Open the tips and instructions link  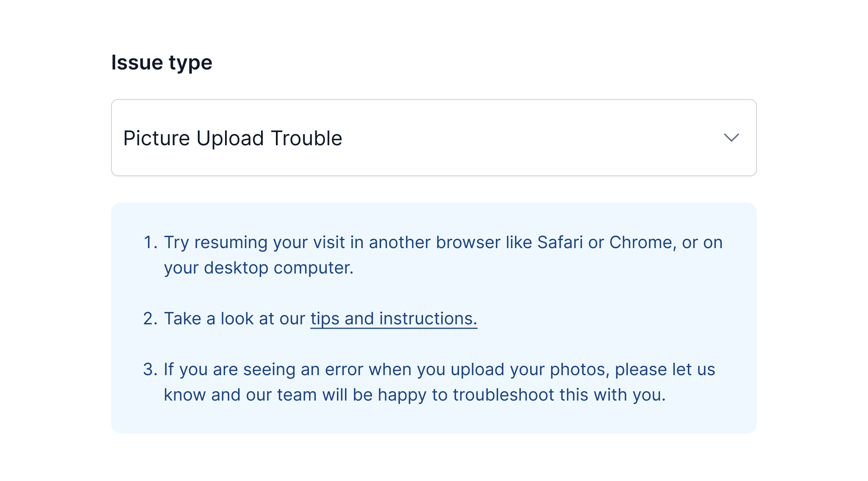click(x=393, y=318)
